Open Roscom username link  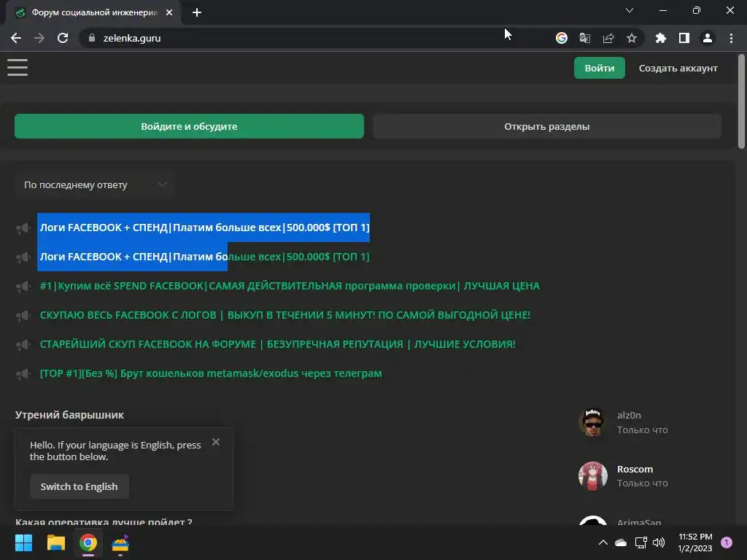(x=635, y=469)
